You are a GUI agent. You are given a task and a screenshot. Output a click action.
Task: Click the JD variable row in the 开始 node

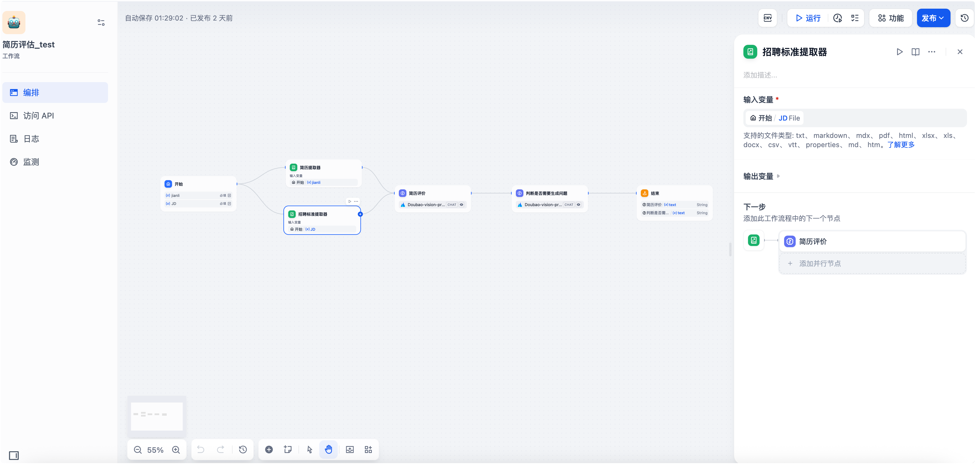pyautogui.click(x=198, y=204)
